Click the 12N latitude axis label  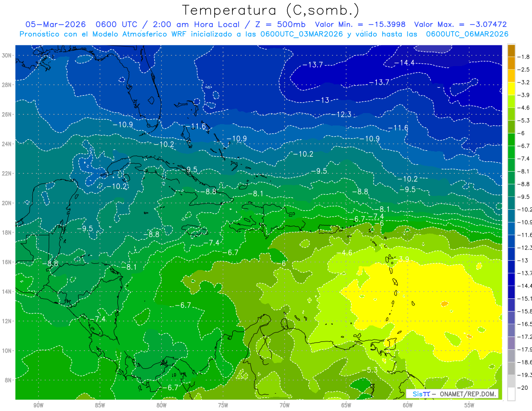pos(8,321)
